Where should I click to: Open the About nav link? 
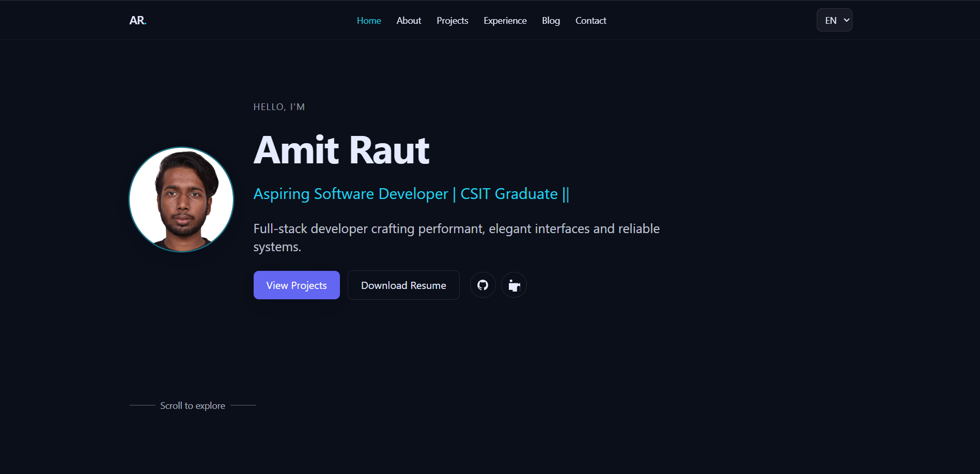tap(409, 21)
